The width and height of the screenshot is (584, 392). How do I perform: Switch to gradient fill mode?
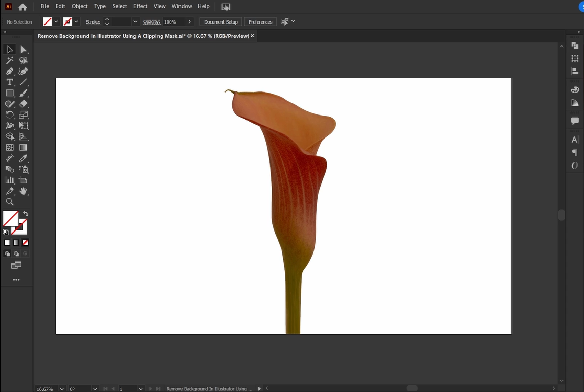click(15, 242)
